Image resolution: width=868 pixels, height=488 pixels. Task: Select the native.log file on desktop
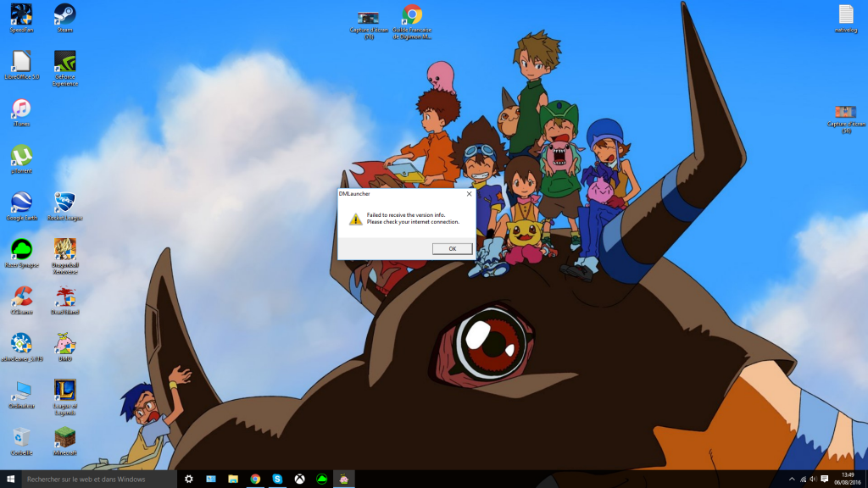(846, 19)
